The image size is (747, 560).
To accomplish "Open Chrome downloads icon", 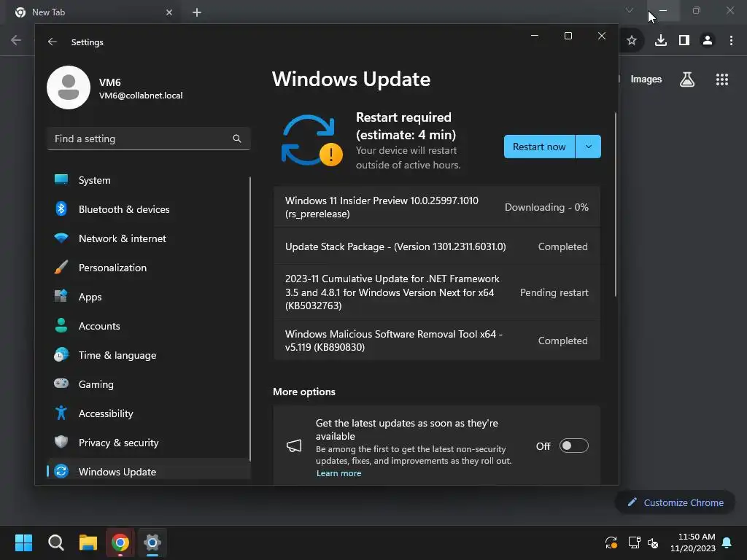I will [x=661, y=41].
